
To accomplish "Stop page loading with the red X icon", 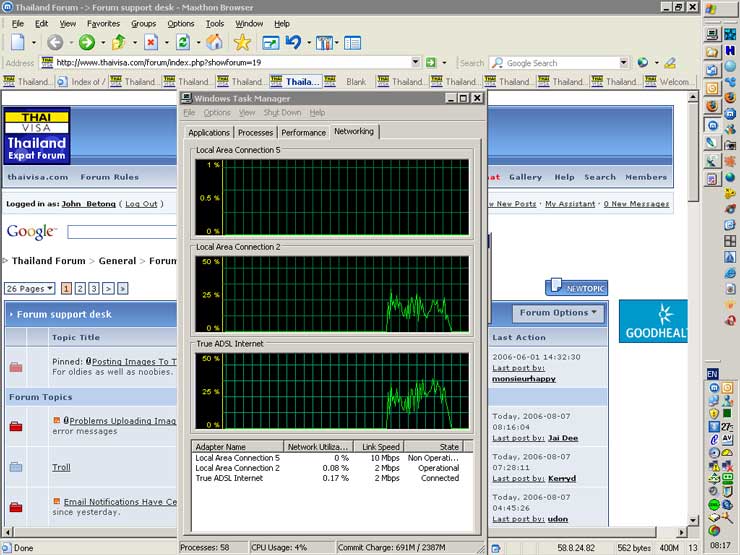I will (x=151, y=42).
